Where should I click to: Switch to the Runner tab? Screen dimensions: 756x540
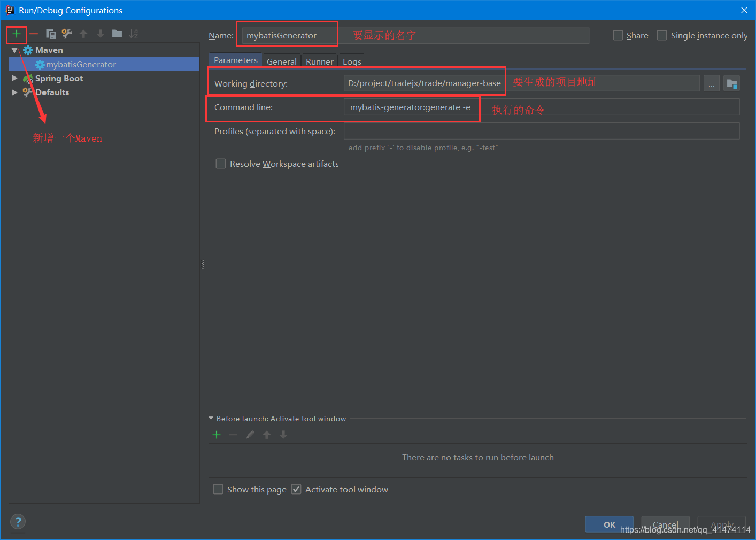pyautogui.click(x=319, y=61)
